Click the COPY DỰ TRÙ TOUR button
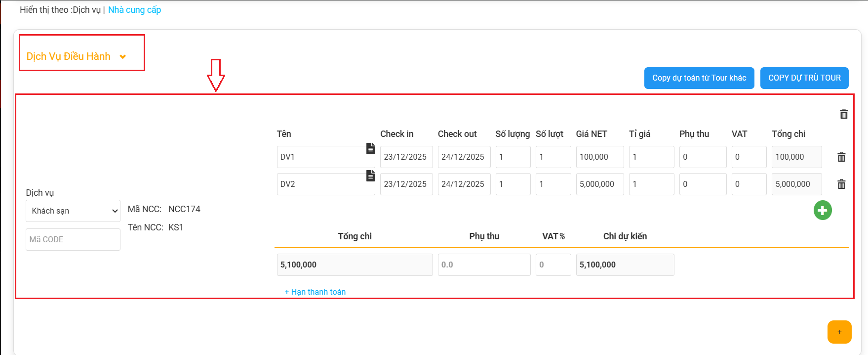Screen dimensions: 868x355 point(804,78)
